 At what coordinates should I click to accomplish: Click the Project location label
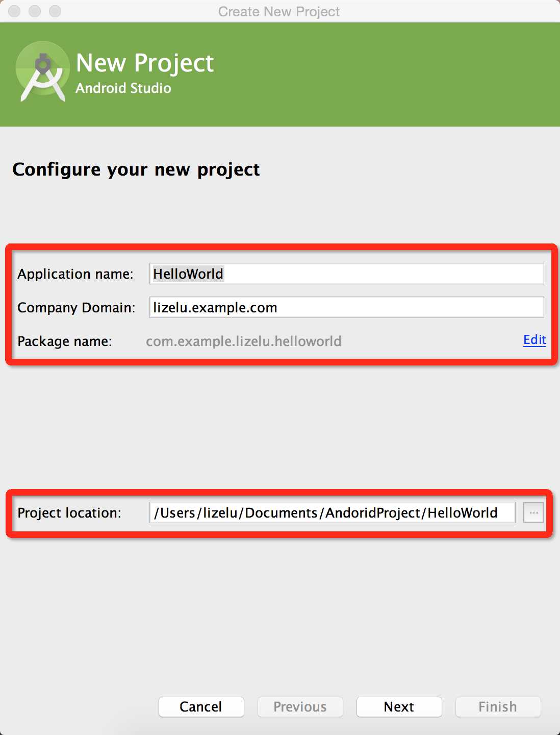click(69, 513)
